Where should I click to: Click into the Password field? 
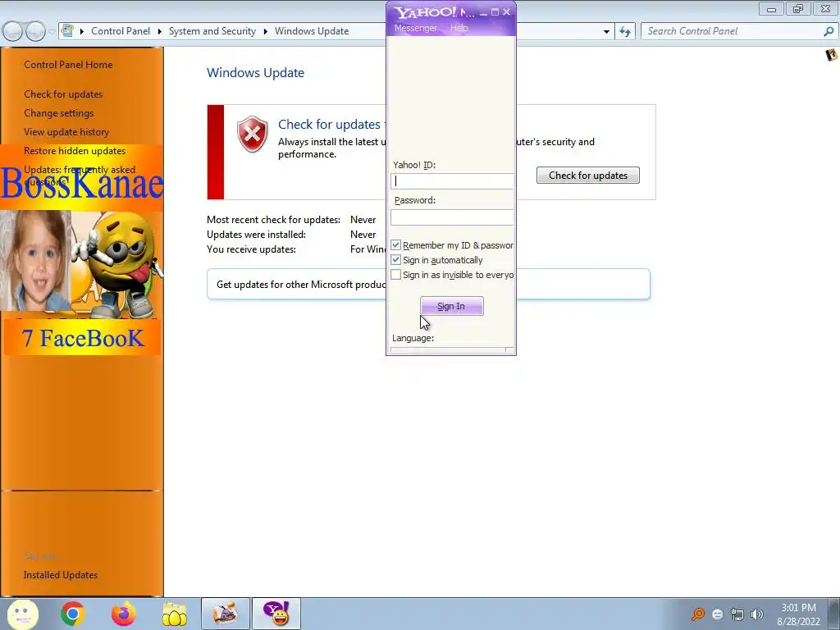(452, 217)
